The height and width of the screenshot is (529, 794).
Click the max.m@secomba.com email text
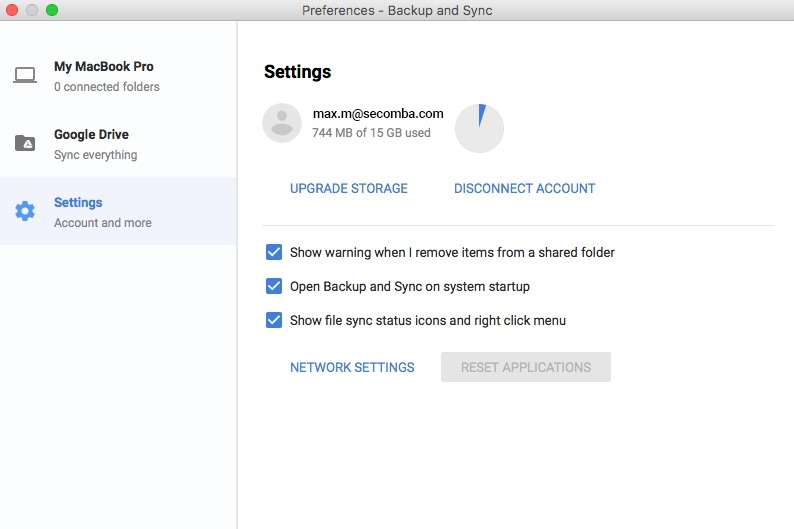coord(378,113)
